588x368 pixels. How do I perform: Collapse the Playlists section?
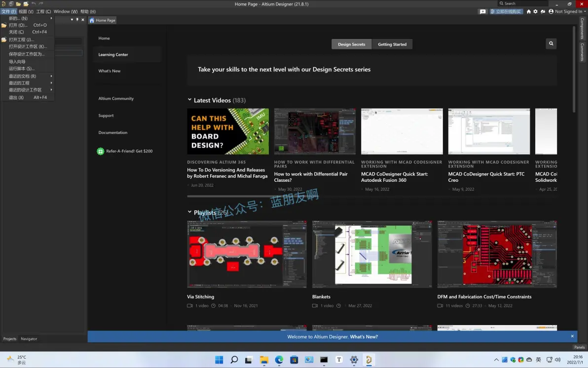click(189, 212)
